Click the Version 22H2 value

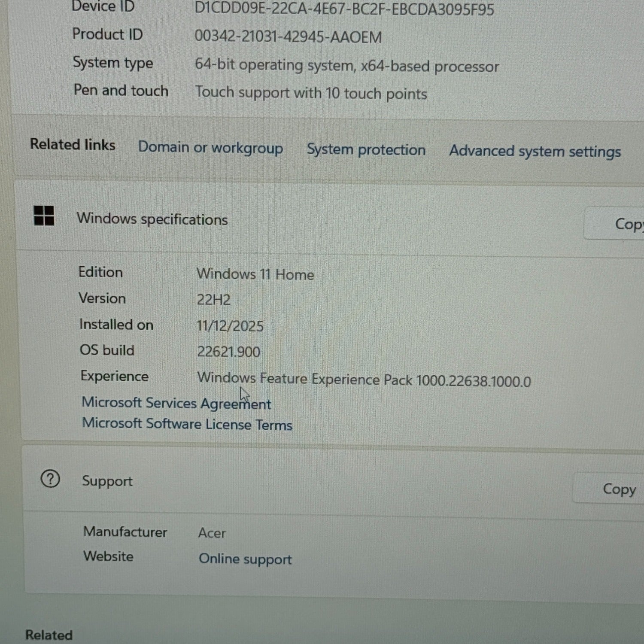[213, 300]
